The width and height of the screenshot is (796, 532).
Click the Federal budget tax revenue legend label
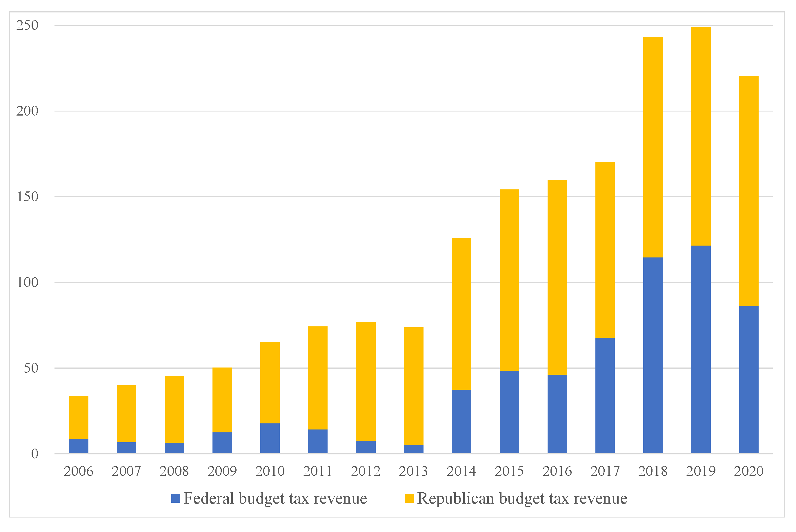tap(275, 498)
